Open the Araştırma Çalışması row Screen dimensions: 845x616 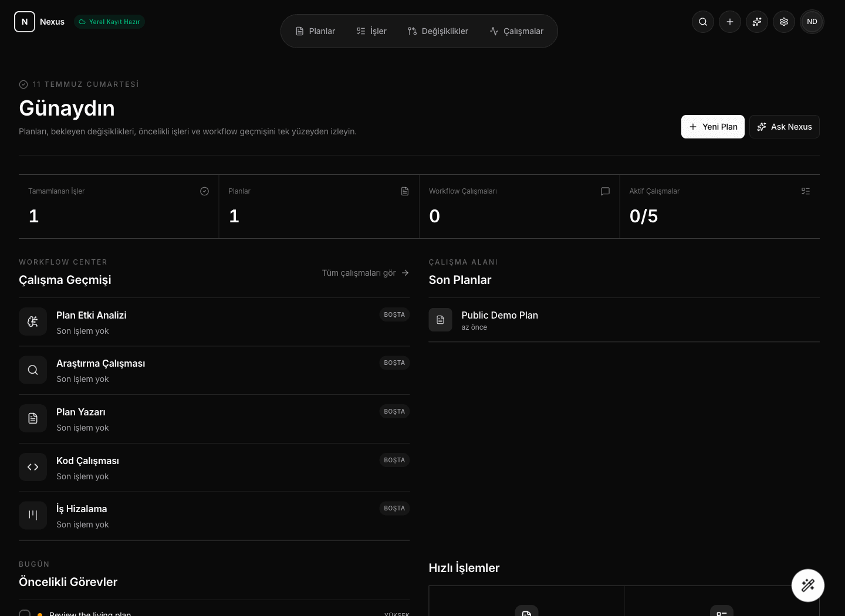[x=214, y=371]
